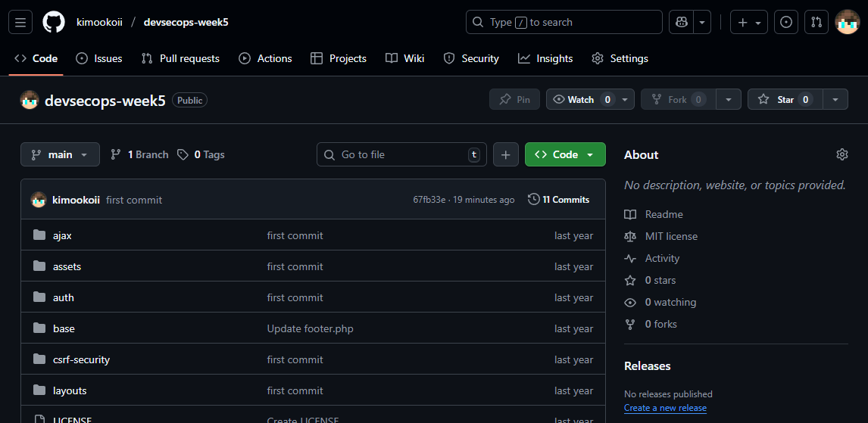Click the GitHub logo homepage icon

tap(54, 22)
